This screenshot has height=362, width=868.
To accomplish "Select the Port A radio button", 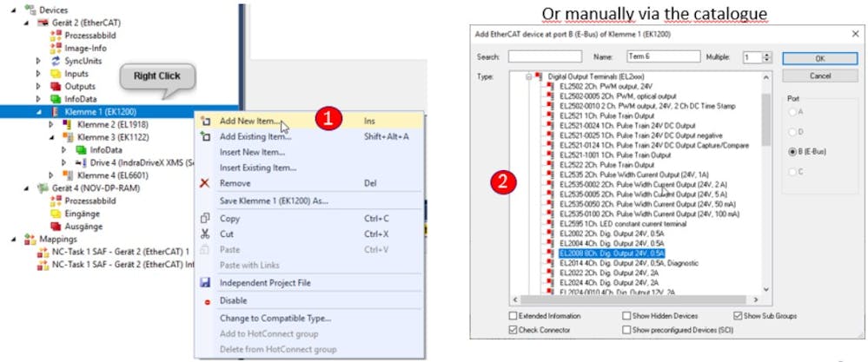I will pyautogui.click(x=792, y=112).
